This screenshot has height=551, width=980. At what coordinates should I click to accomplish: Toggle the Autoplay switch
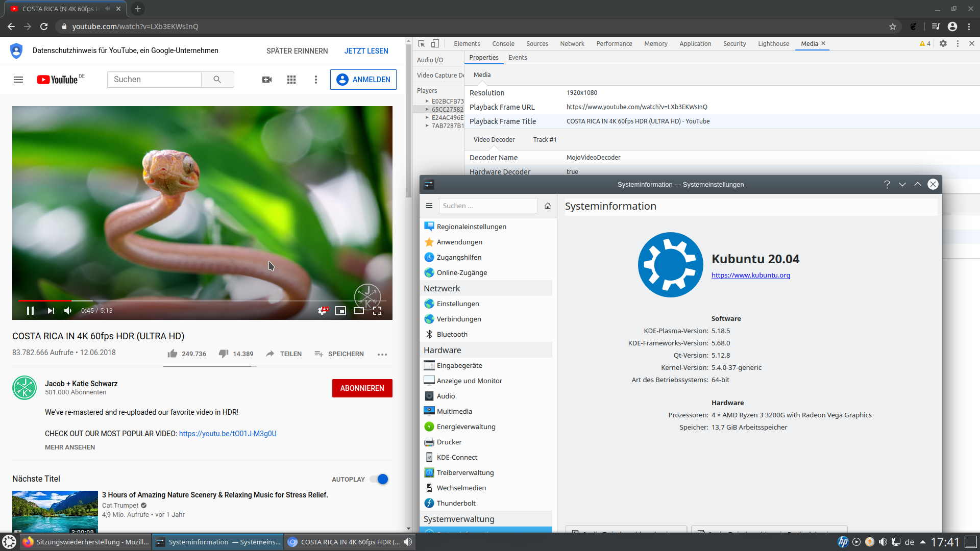(x=379, y=479)
